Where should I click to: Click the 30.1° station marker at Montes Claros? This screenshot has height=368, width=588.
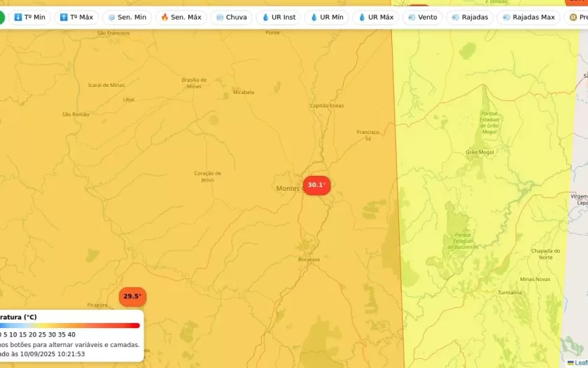coord(316,185)
